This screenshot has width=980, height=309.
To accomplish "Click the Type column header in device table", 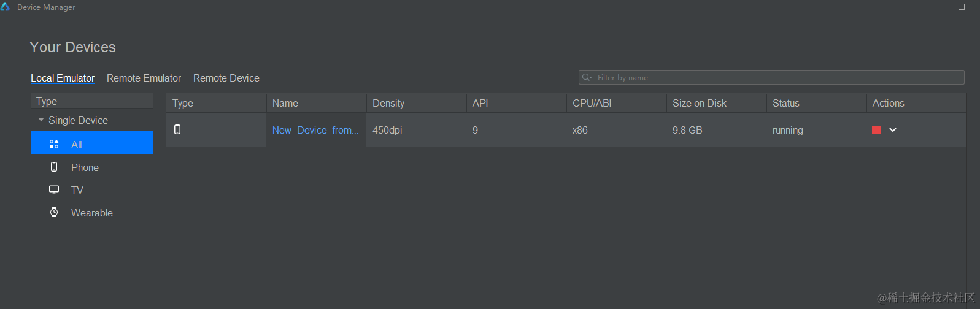I will pyautogui.click(x=217, y=103).
